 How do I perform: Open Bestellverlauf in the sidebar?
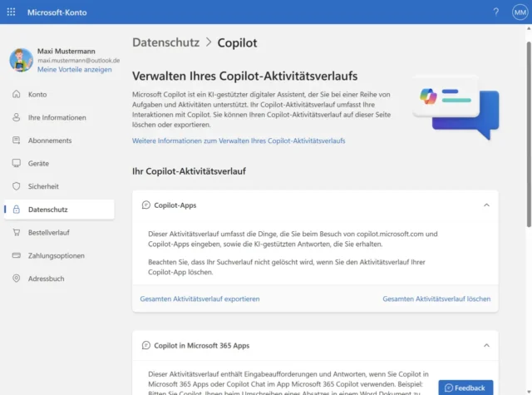click(x=59, y=233)
